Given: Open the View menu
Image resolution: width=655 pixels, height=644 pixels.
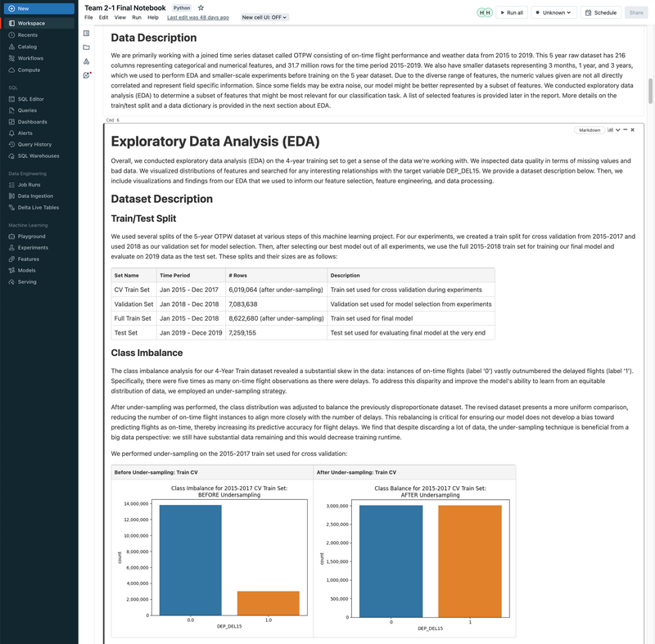Looking at the screenshot, I should click(x=119, y=16).
